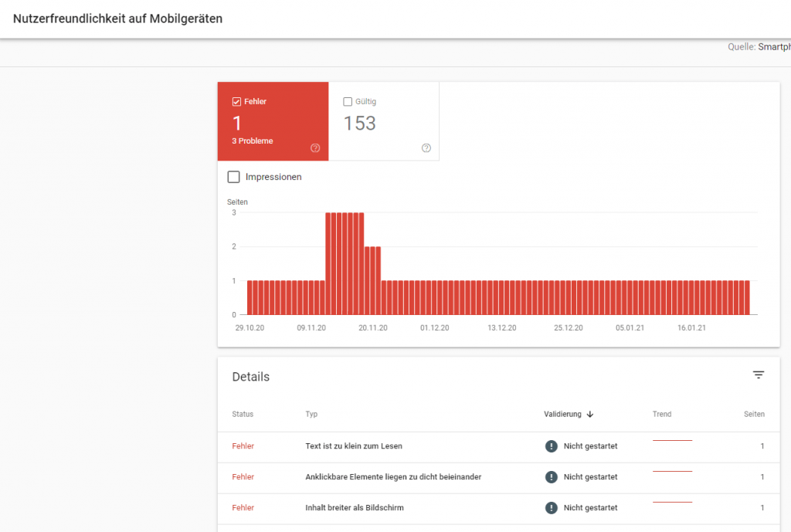Click the Typ column header
The width and height of the screenshot is (791, 532).
(311, 414)
